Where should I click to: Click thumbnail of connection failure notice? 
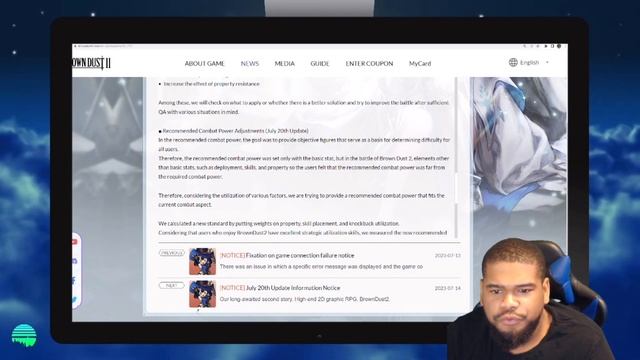point(202,261)
